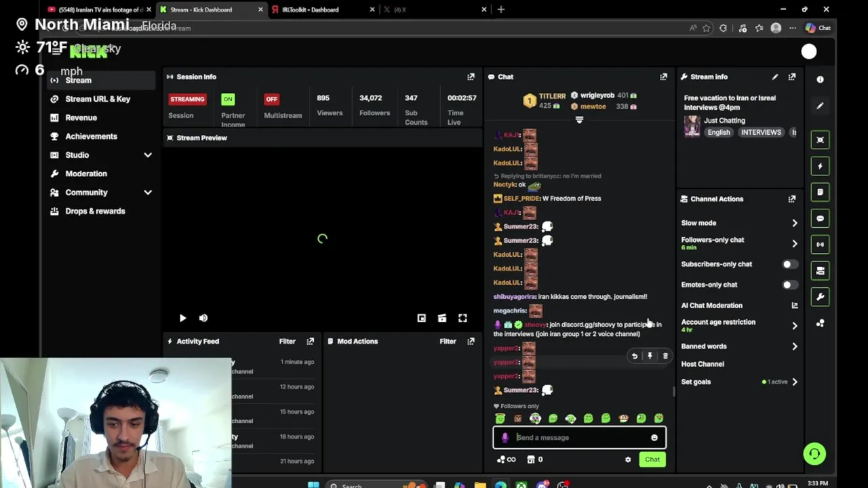The height and width of the screenshot is (488, 868).
Task: Switch to the IRLToolkit Dashboard tab
Action: click(x=323, y=9)
